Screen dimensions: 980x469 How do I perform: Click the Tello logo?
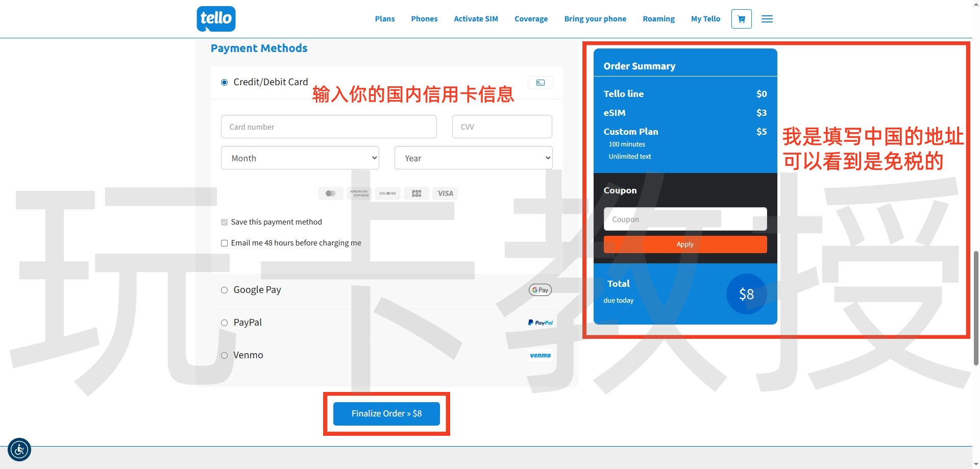click(x=216, y=19)
